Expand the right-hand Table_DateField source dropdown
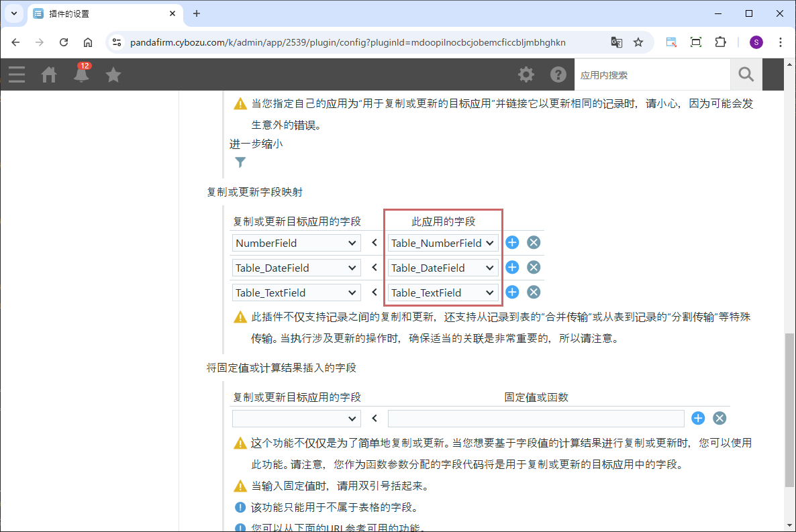The height and width of the screenshot is (532, 796). 443,268
